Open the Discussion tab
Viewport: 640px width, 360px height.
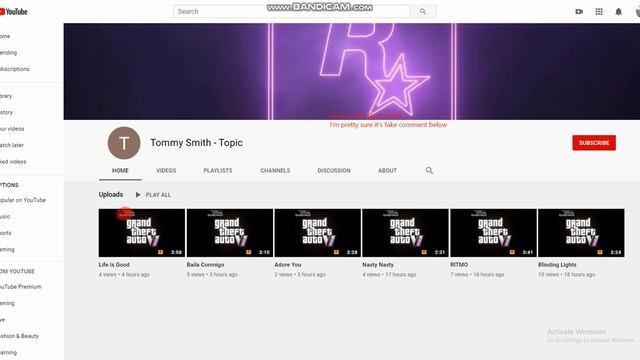pyautogui.click(x=334, y=170)
